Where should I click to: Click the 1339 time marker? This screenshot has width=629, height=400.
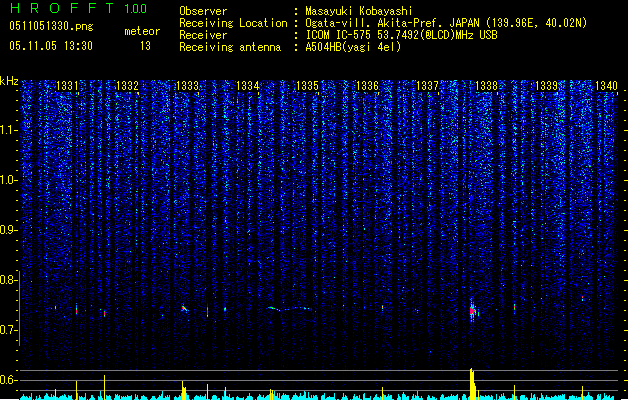pyautogui.click(x=547, y=86)
